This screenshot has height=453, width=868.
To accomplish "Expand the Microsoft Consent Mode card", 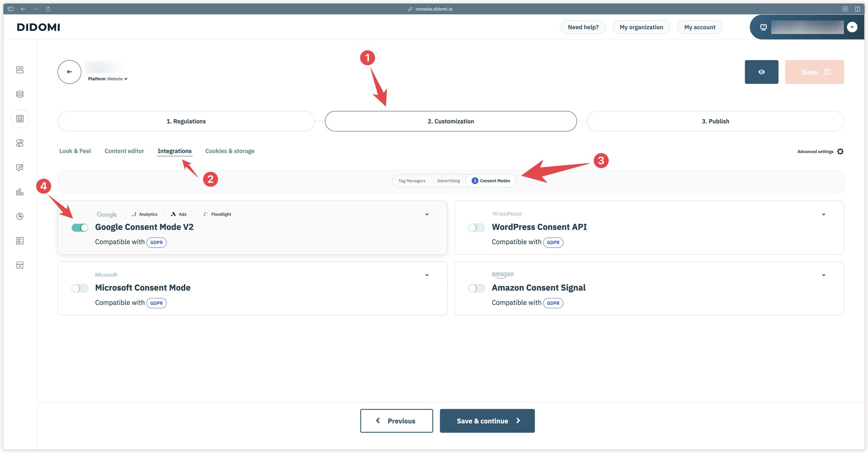I will tap(427, 275).
